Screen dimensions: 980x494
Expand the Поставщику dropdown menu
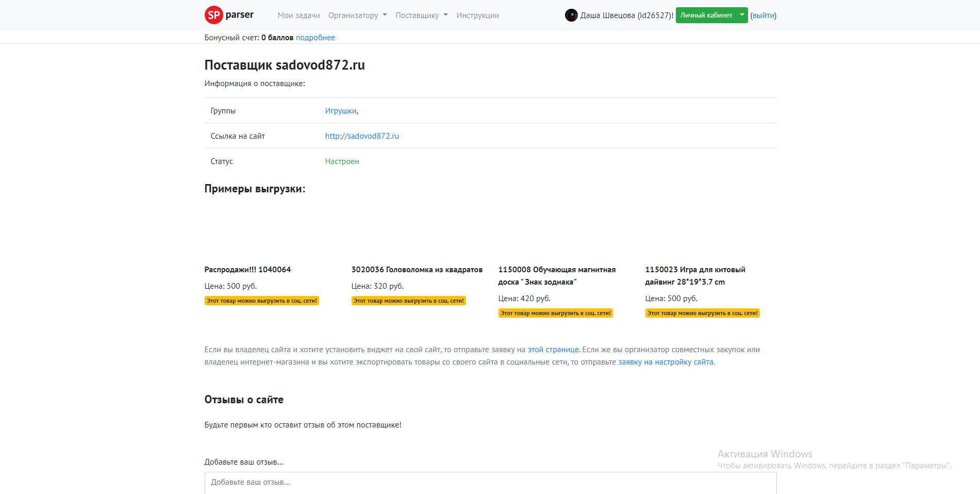422,15
